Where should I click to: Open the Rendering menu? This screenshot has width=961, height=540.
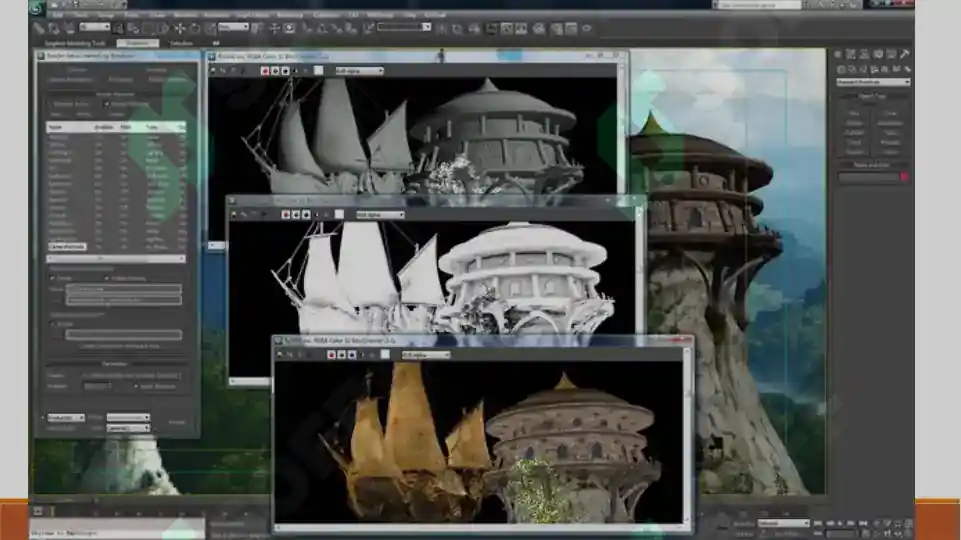click(x=290, y=15)
